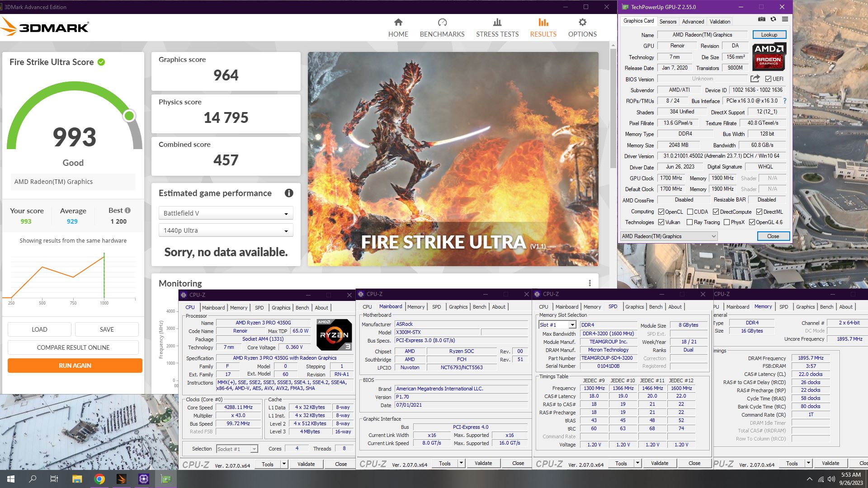This screenshot has height=488, width=868.
Task: Open the STRESS TESTS icon
Action: [497, 22]
